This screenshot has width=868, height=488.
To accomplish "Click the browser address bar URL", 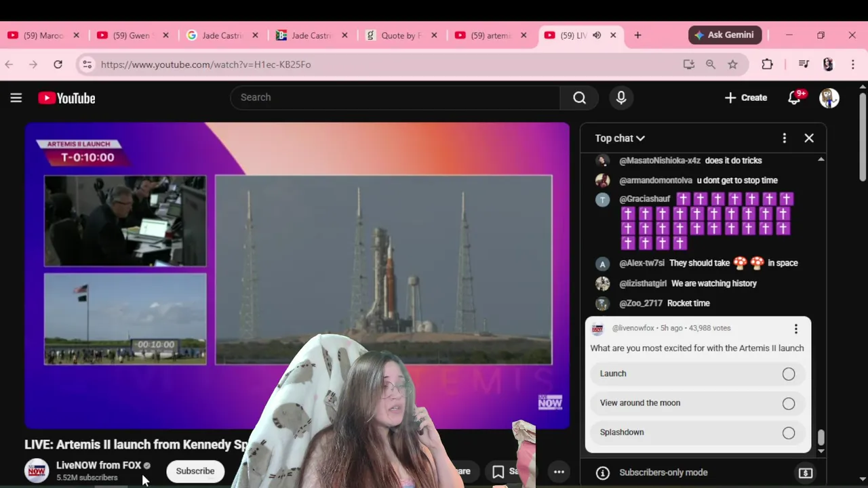I will (206, 64).
